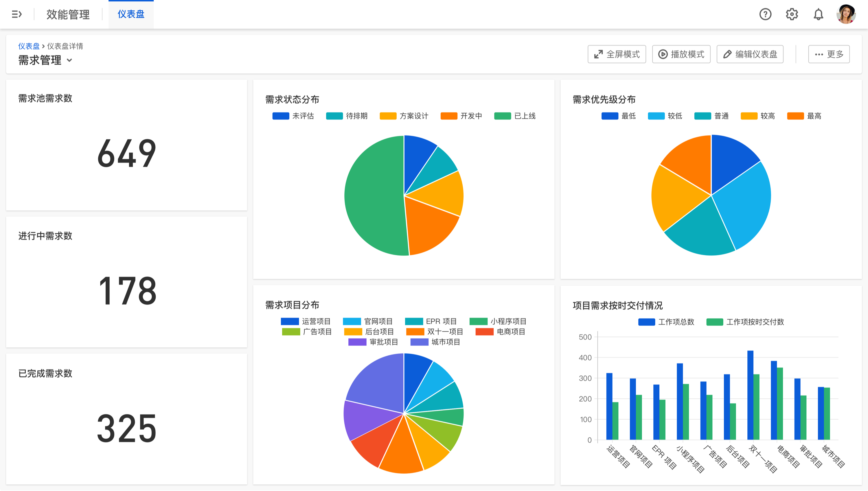Toggle EPR 项目 legend item
This screenshot has height=491, width=868.
click(x=431, y=321)
